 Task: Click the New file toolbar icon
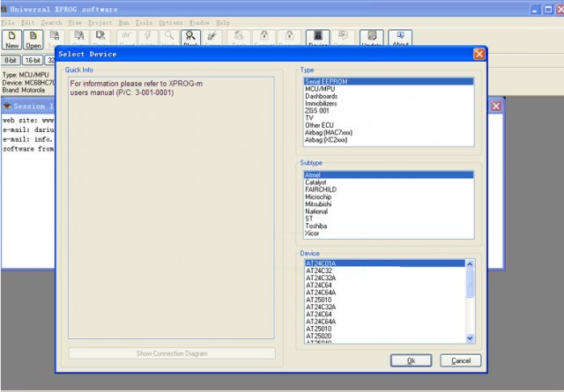pyautogui.click(x=11, y=40)
